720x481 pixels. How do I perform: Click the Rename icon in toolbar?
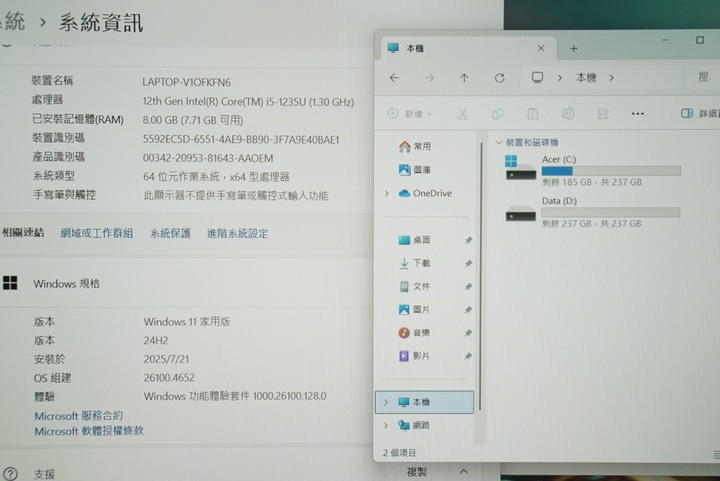[x=568, y=114]
